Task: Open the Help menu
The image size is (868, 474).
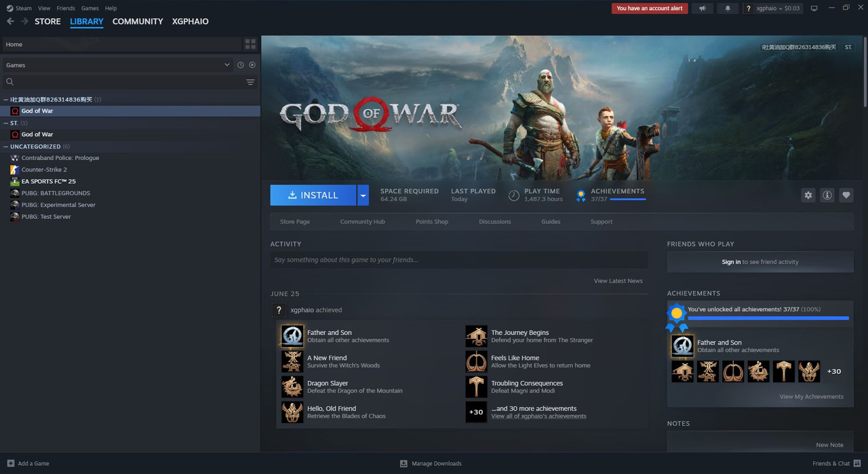Action: click(x=111, y=8)
